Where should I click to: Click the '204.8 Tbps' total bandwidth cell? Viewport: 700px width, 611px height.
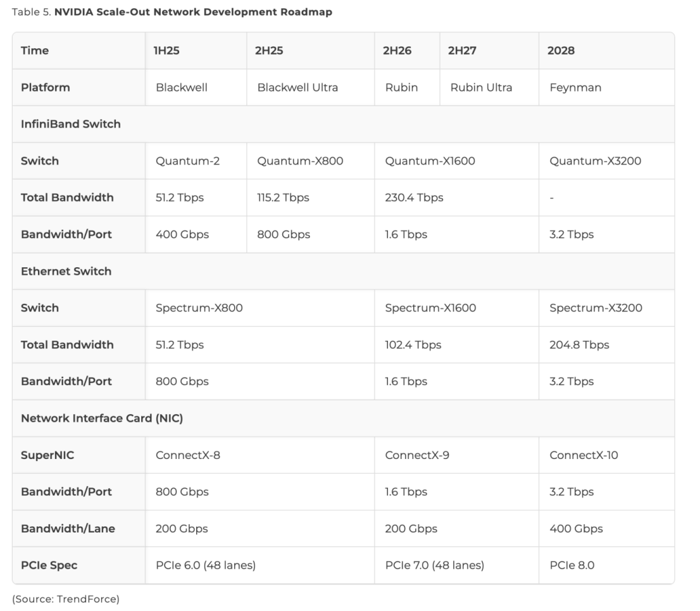(579, 344)
